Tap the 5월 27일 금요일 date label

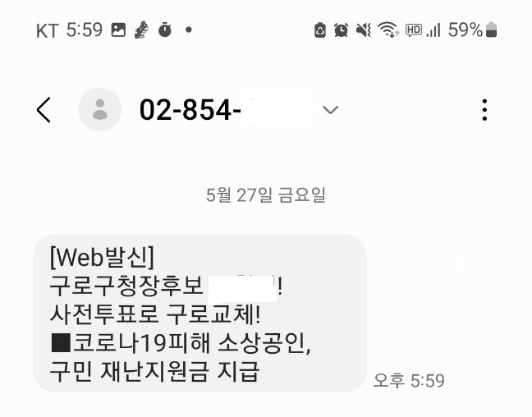tap(266, 195)
